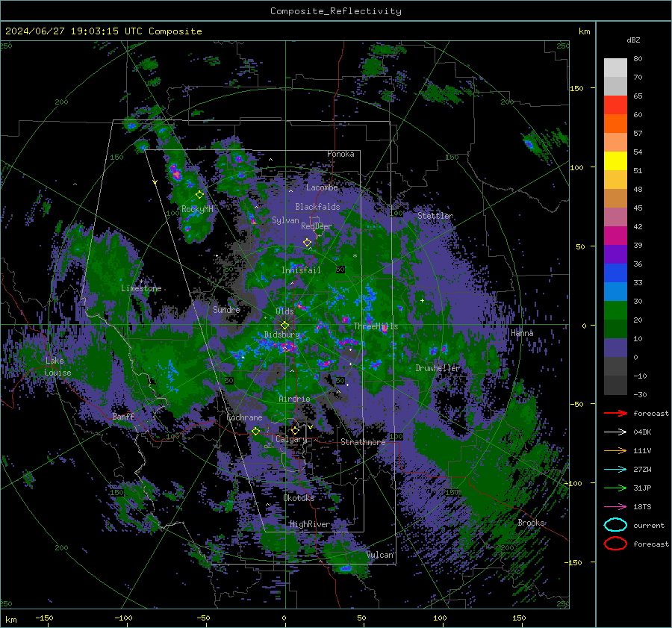
Task: Click the Calgary city label
Action: pos(291,439)
